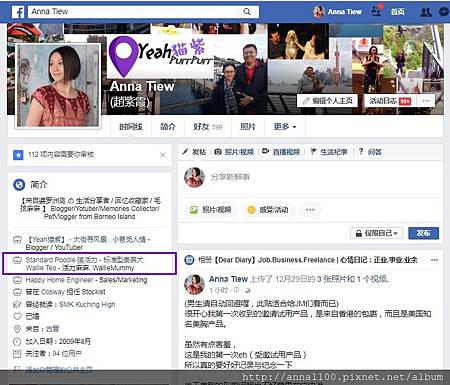
Task: Click the edit personal page button
Action: click(x=327, y=101)
